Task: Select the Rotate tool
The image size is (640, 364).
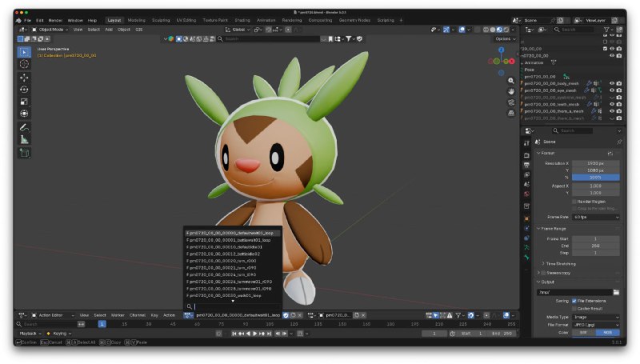Action: [x=24, y=90]
